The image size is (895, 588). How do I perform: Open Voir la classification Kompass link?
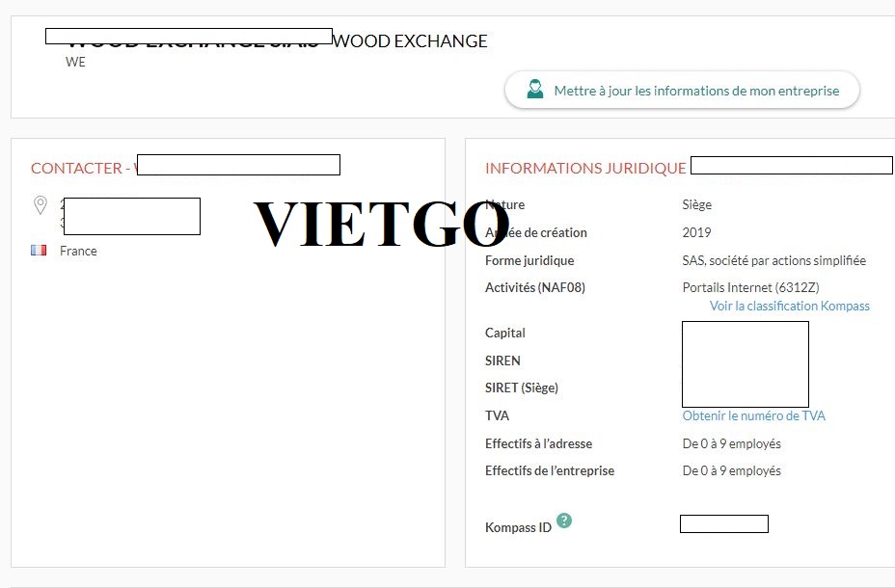click(x=789, y=306)
